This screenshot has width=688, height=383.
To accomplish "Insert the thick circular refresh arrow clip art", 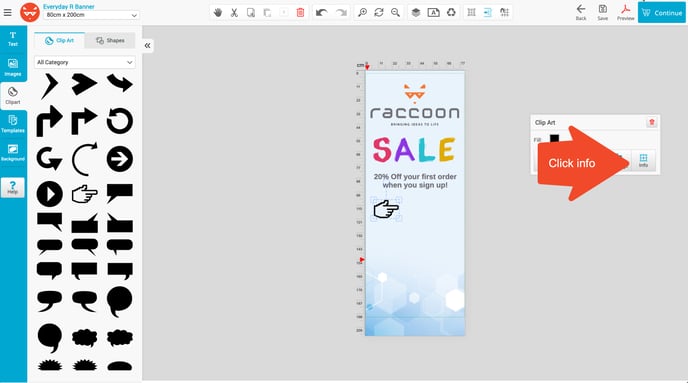I will (x=120, y=121).
